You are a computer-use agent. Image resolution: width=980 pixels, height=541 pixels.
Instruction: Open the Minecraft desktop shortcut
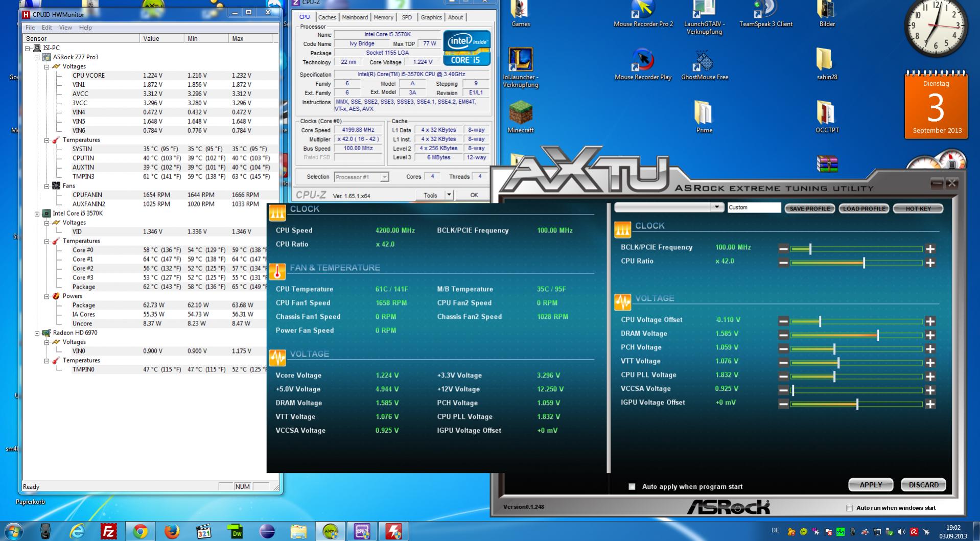point(521,117)
